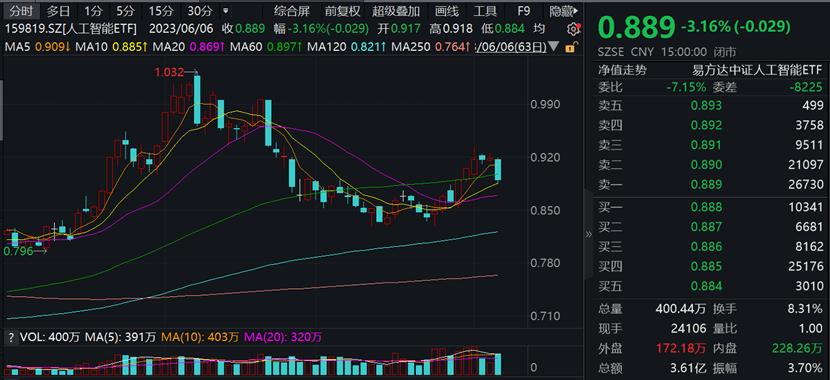Click the MA10 0.885 indicator label
830x380 pixels.
coord(111,48)
